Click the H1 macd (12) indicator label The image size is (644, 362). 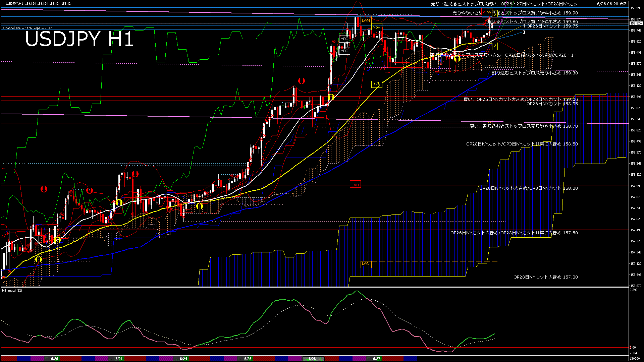pos(12,290)
